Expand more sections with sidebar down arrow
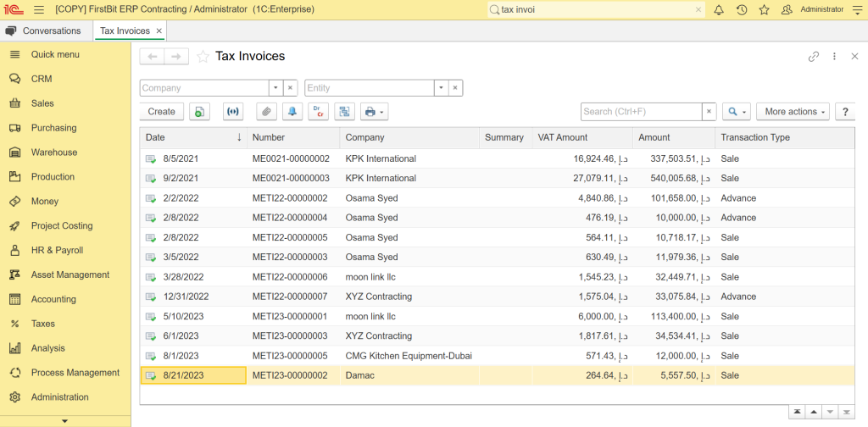Viewport: 868px width, 427px height. click(x=65, y=421)
